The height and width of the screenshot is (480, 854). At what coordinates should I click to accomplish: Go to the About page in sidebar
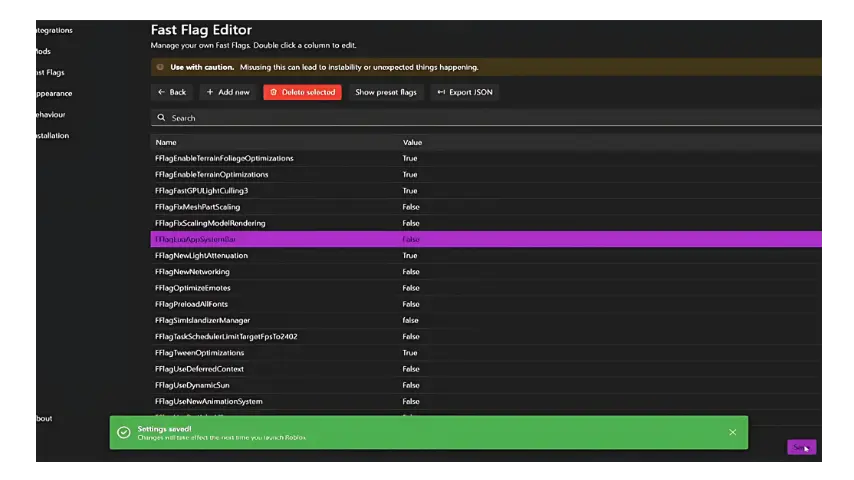click(x=43, y=418)
